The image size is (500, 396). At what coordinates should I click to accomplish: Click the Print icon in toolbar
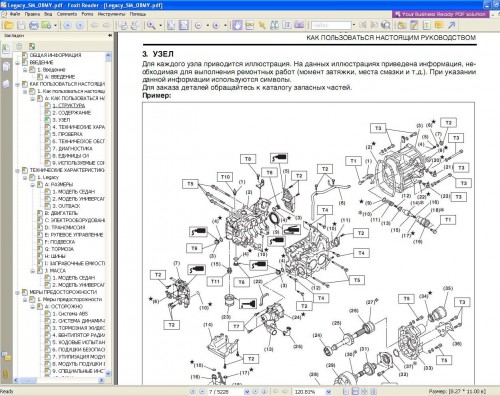(33, 25)
